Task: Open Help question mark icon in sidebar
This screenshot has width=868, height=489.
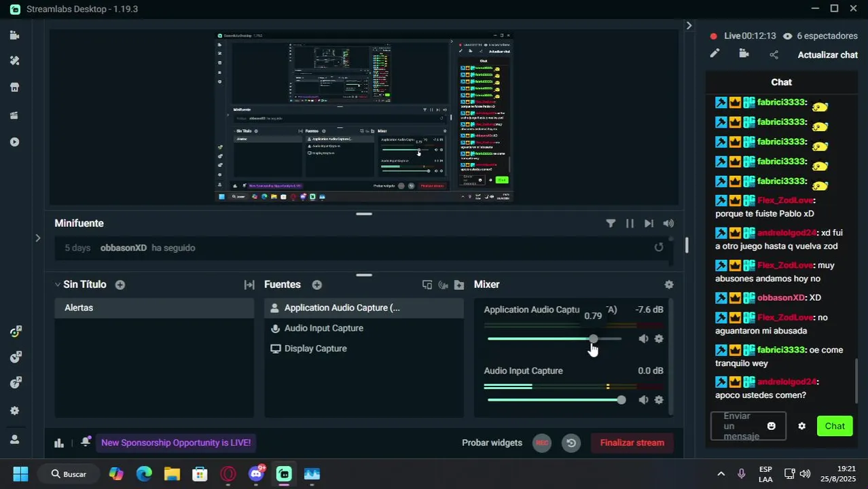Action: point(15,383)
